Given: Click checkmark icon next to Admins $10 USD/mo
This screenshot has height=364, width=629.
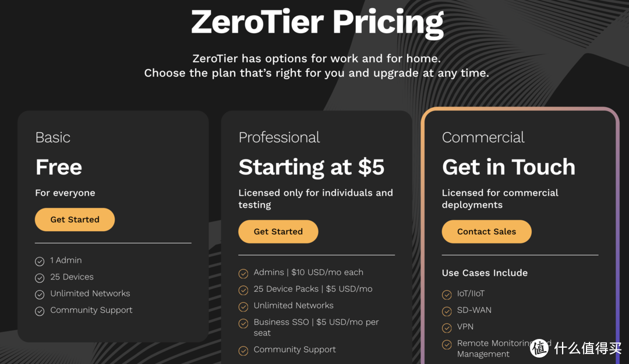Looking at the screenshot, I should [243, 273].
